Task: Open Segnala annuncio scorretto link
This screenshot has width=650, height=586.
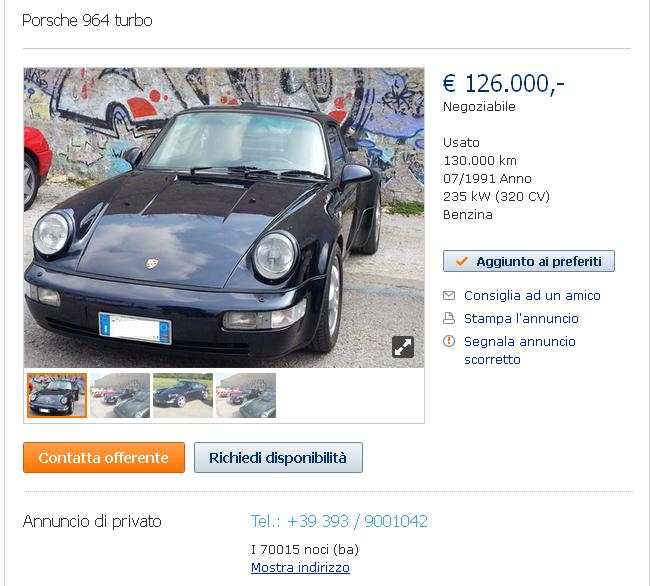Action: tap(520, 350)
